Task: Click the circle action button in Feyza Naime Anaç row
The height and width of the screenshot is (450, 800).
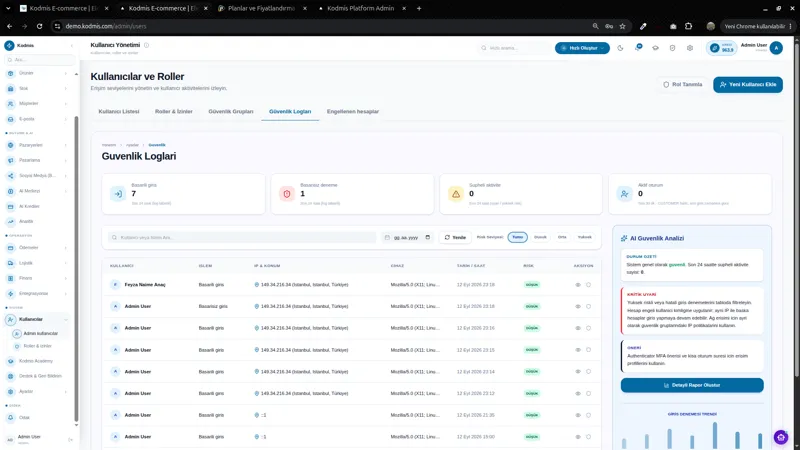Action: 588,285
